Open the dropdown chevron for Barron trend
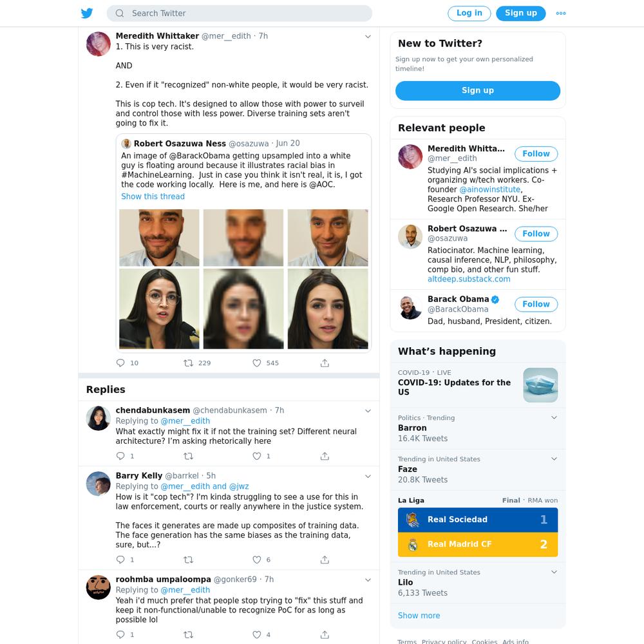Screen dimensions: 644x644 pyautogui.click(x=554, y=418)
